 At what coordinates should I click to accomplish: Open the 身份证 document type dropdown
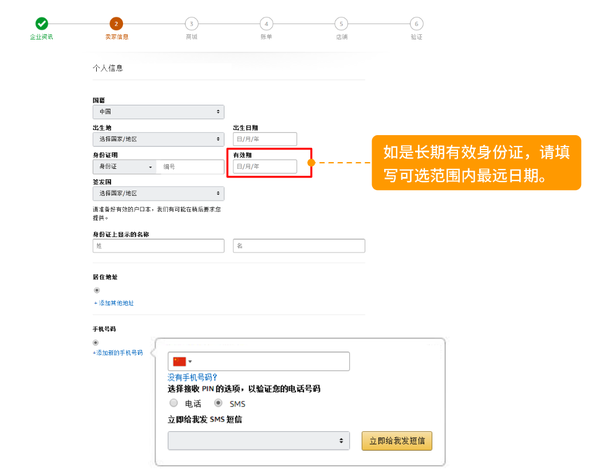point(125,167)
